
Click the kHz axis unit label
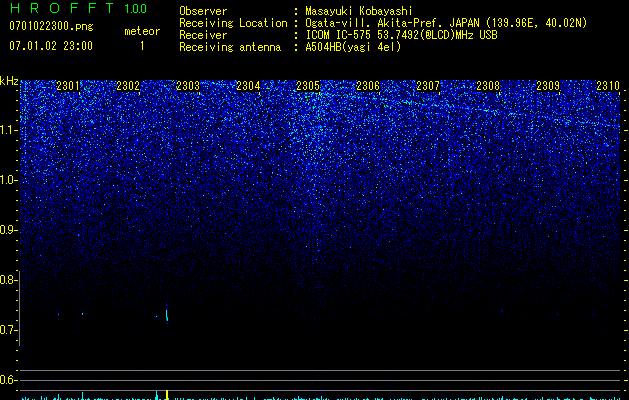[x=9, y=81]
